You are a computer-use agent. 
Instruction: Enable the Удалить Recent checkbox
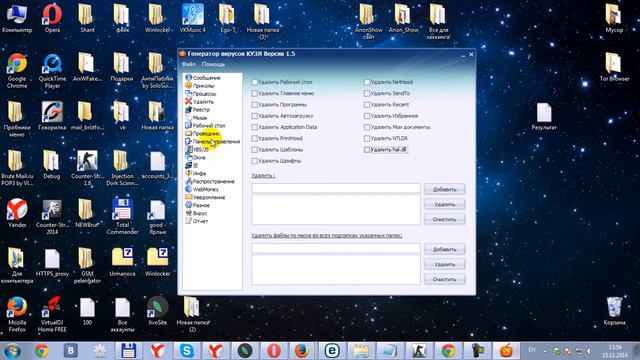[367, 104]
